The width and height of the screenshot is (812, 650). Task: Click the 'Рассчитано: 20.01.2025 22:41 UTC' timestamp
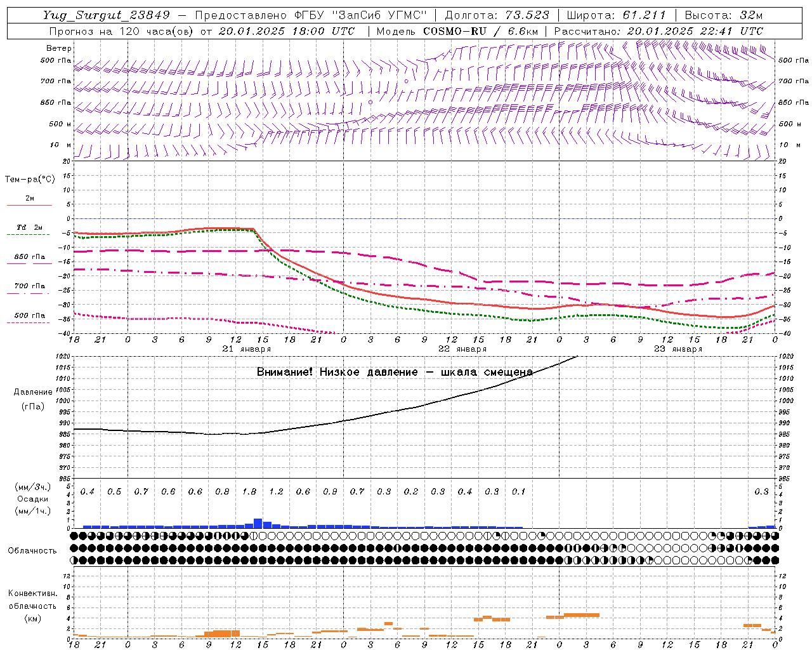pos(658,31)
